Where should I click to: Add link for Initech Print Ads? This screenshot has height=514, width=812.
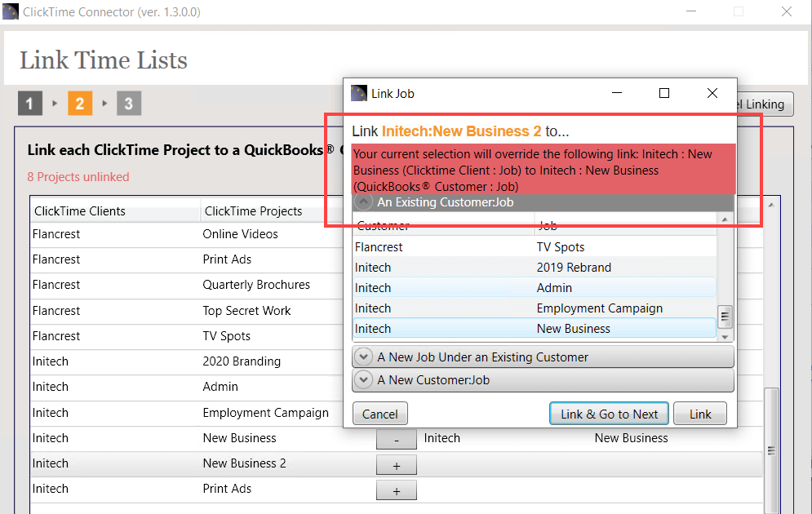[x=396, y=490]
